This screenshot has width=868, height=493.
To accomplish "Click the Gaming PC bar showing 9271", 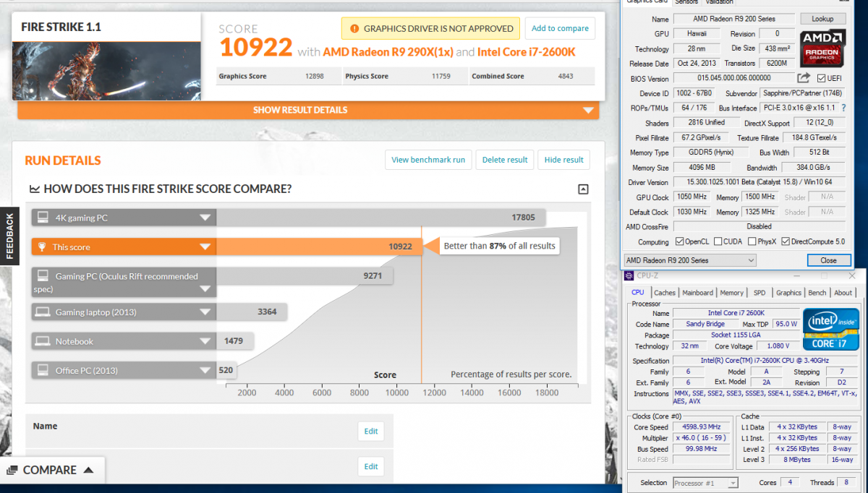I will [305, 276].
